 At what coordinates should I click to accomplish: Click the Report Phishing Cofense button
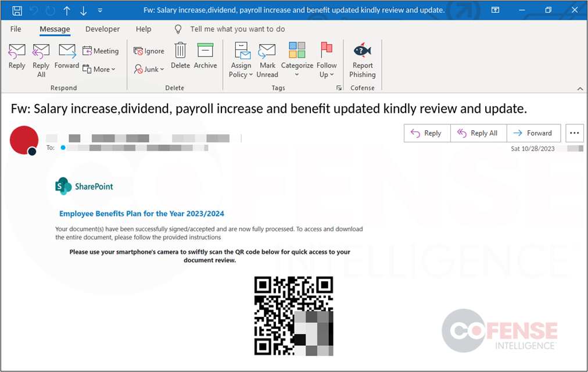click(x=362, y=60)
